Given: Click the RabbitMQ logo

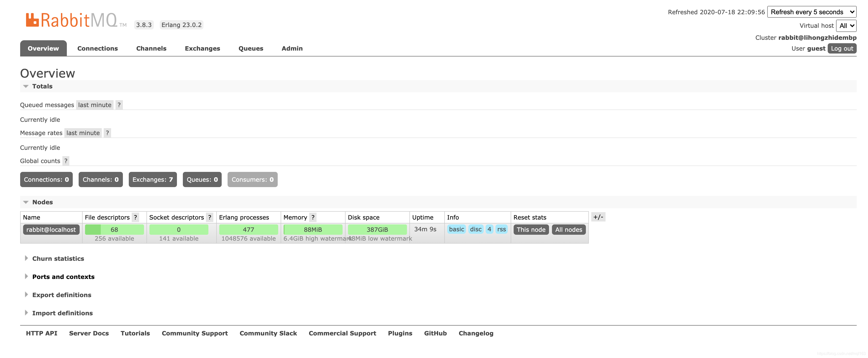Looking at the screenshot, I should pos(72,21).
